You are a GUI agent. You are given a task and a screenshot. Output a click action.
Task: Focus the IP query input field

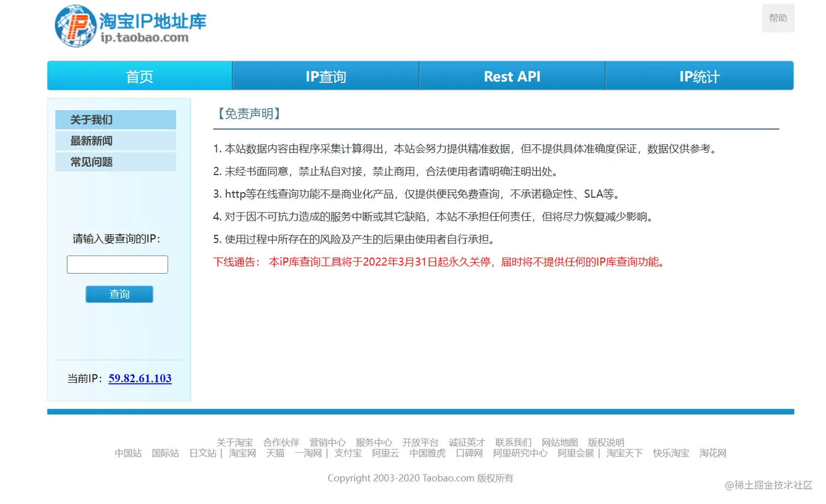(117, 264)
